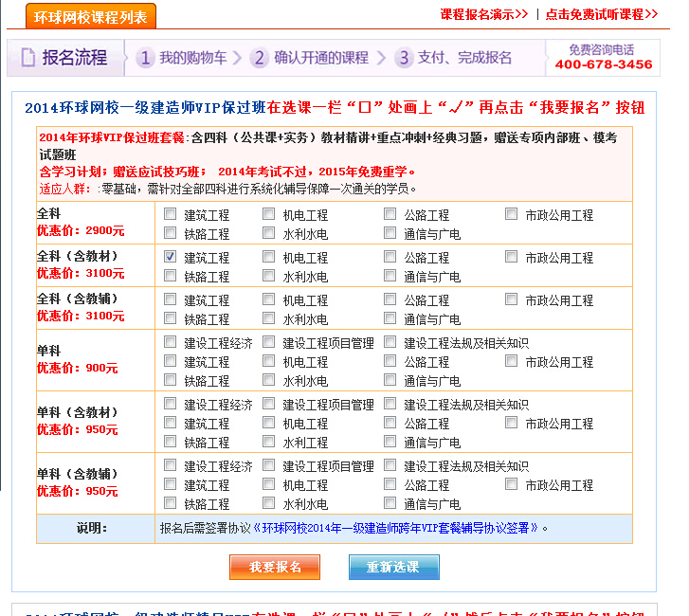This screenshot has width=689, height=616.
Task: Click the 单科（含教材） row label
Action: (78, 412)
